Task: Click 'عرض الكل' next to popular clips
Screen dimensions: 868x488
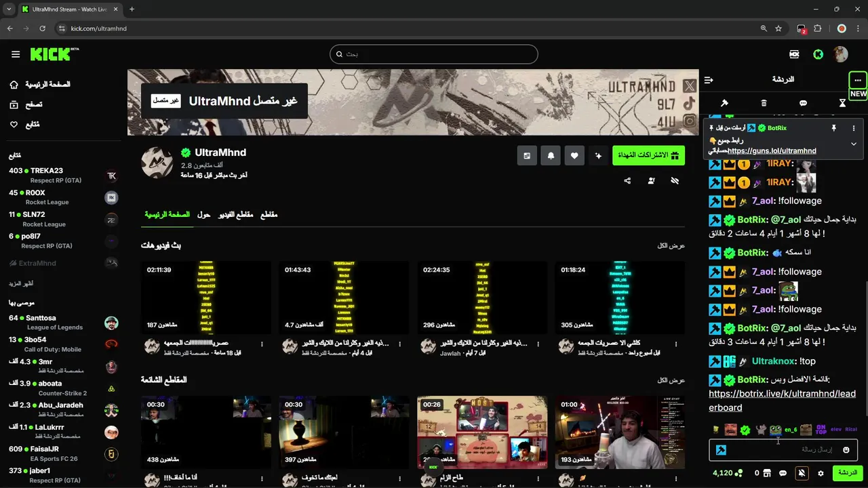Action: [x=671, y=380]
